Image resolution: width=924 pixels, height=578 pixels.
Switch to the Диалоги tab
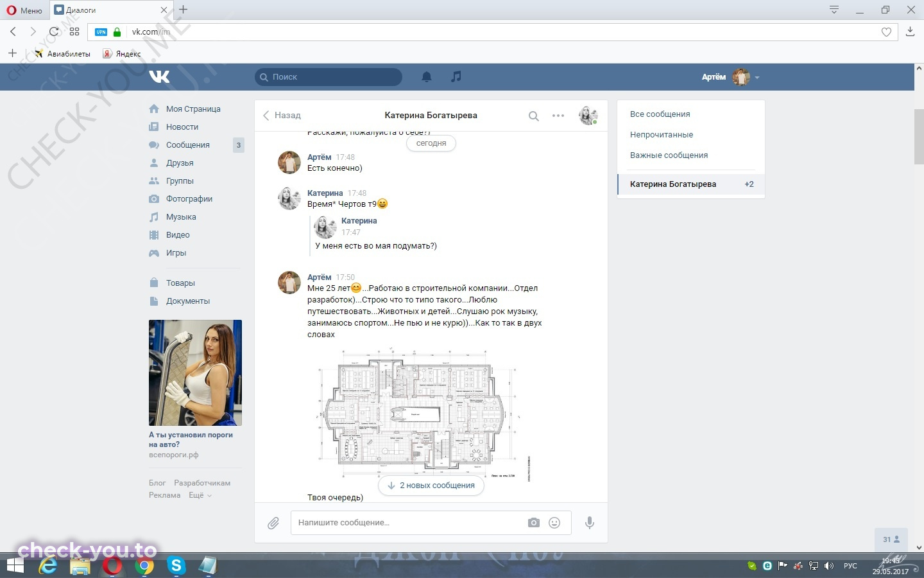pyautogui.click(x=110, y=10)
